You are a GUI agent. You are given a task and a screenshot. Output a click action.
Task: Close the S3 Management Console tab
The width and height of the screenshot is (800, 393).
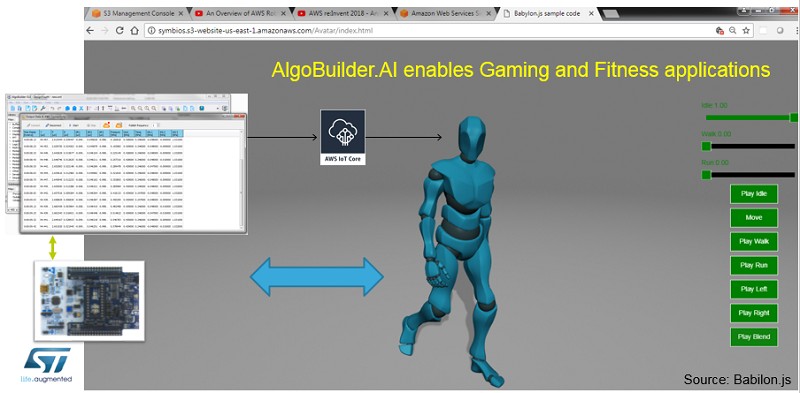pos(182,14)
